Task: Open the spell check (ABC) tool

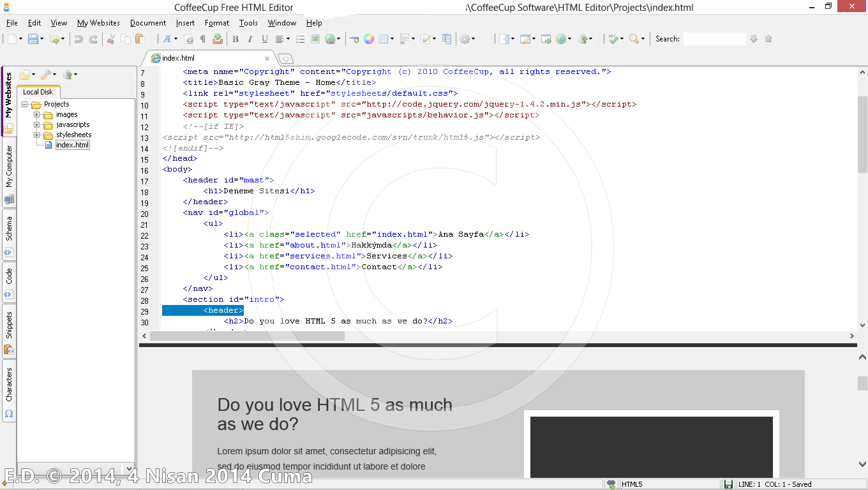Action: pyautogui.click(x=613, y=39)
